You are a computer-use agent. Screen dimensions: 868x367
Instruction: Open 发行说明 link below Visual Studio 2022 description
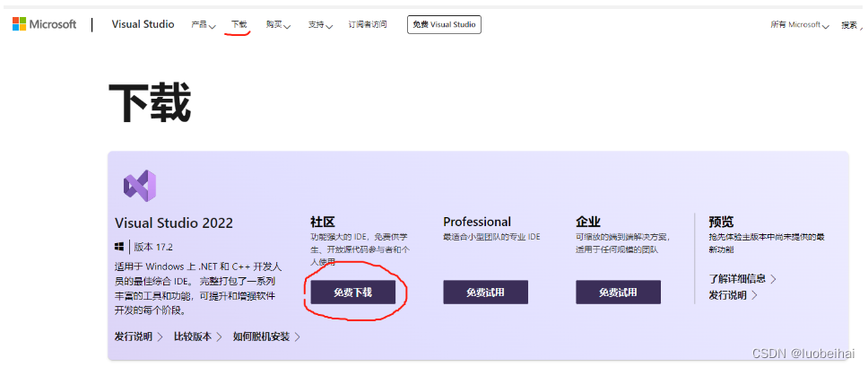(139, 336)
